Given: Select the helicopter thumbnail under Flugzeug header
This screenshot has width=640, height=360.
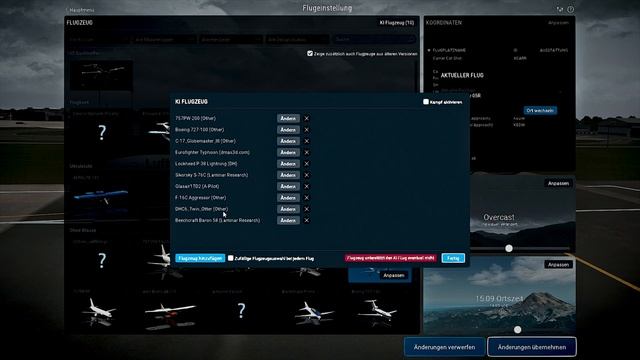Looking at the screenshot, I should coord(101,75).
